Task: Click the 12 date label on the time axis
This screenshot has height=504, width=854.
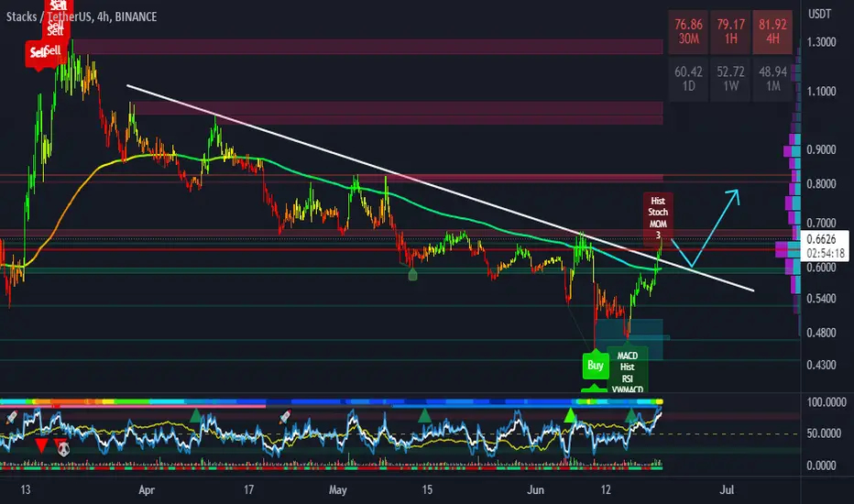Action: point(606,490)
